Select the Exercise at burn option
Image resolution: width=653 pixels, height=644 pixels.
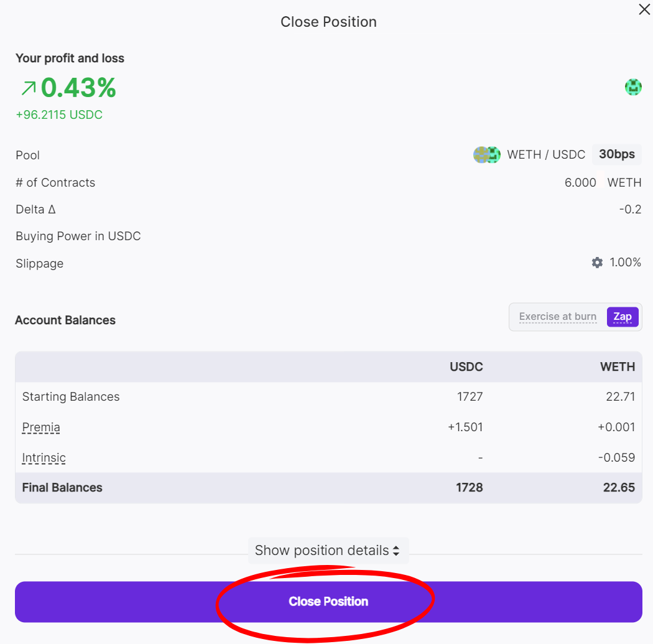click(x=557, y=317)
